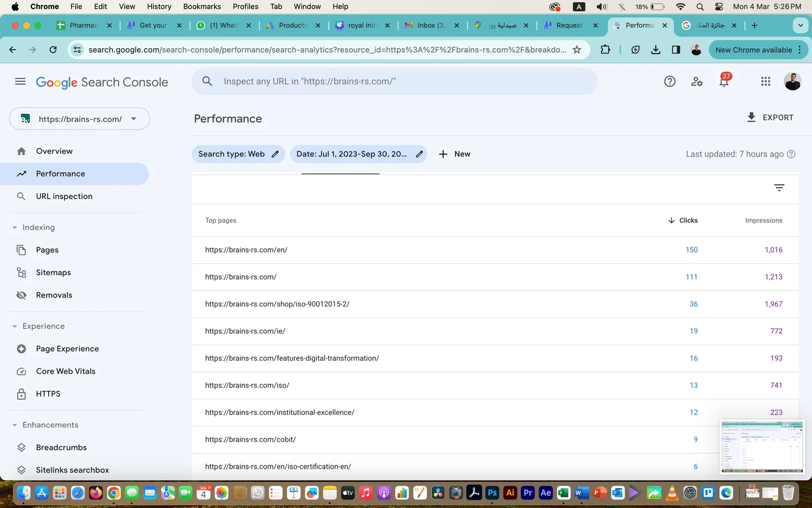Add a New filter to the report
This screenshot has width=812, height=508.
(x=455, y=154)
